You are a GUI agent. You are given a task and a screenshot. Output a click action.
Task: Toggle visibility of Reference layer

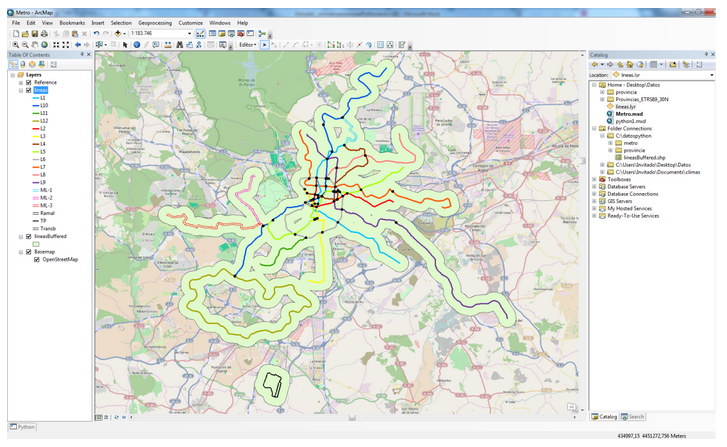point(29,83)
